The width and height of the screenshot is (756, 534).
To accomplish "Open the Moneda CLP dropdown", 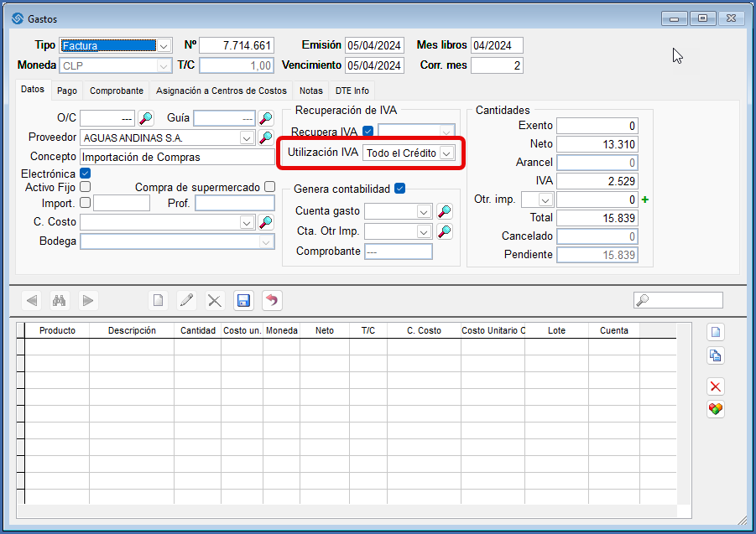I will [x=164, y=65].
